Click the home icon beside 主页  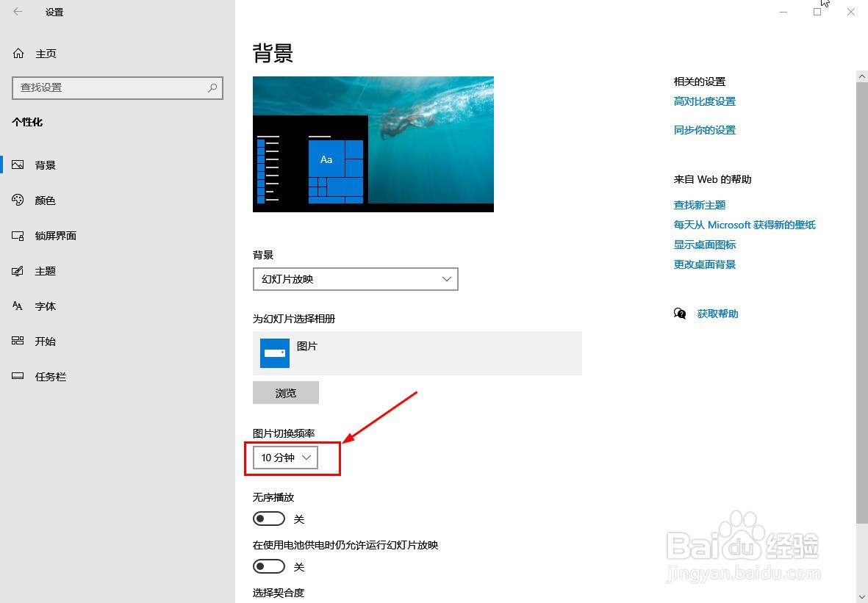tap(18, 53)
